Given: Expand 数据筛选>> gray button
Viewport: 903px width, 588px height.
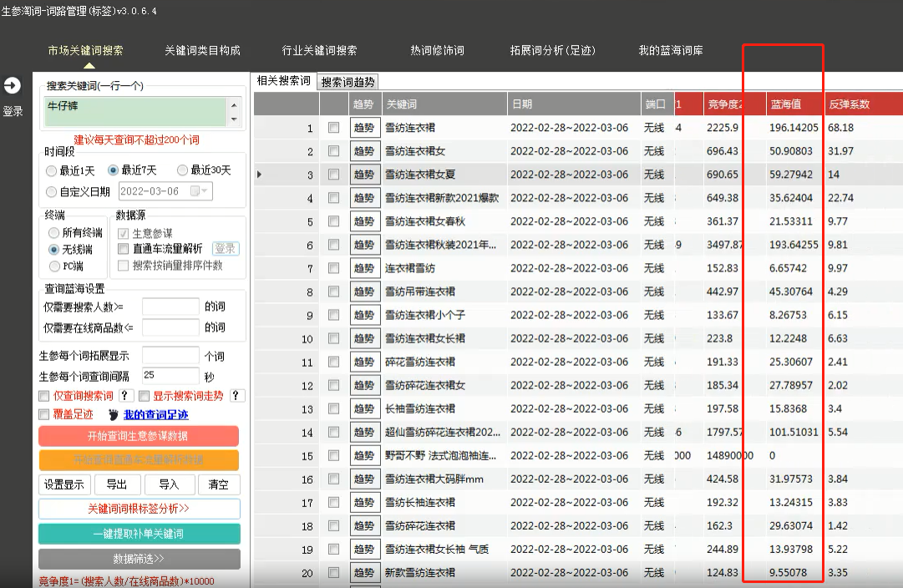Looking at the screenshot, I should tap(139, 559).
